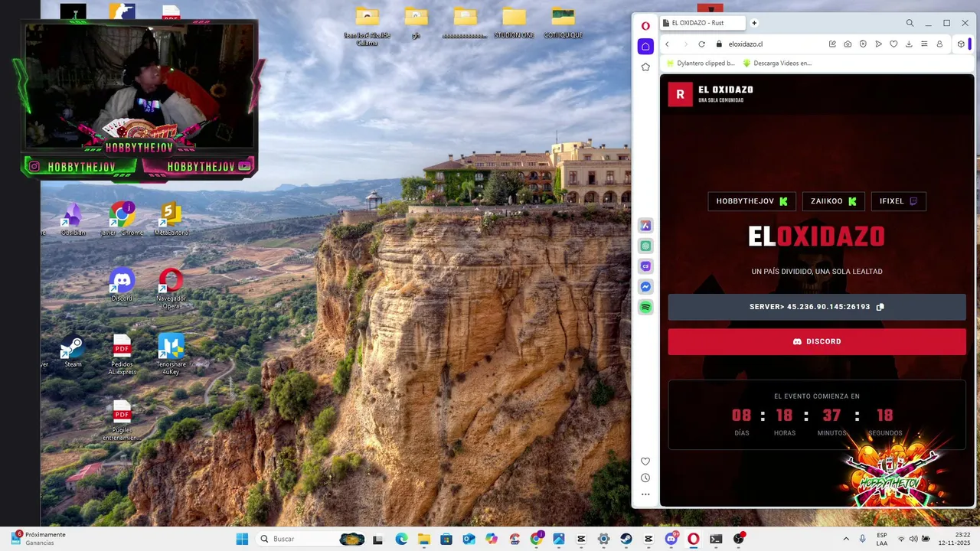Click the ELOXIDAZO page heading
980x551 pixels.
[816, 236]
